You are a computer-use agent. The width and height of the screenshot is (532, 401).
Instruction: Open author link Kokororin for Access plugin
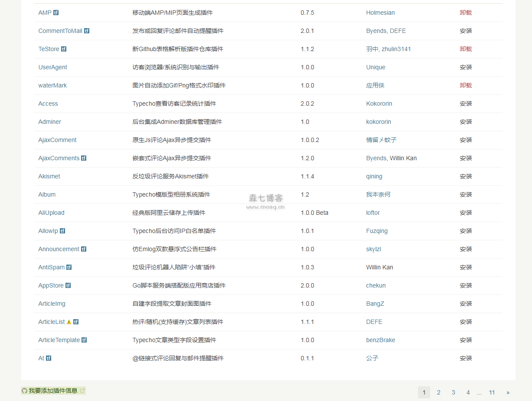[379, 103]
